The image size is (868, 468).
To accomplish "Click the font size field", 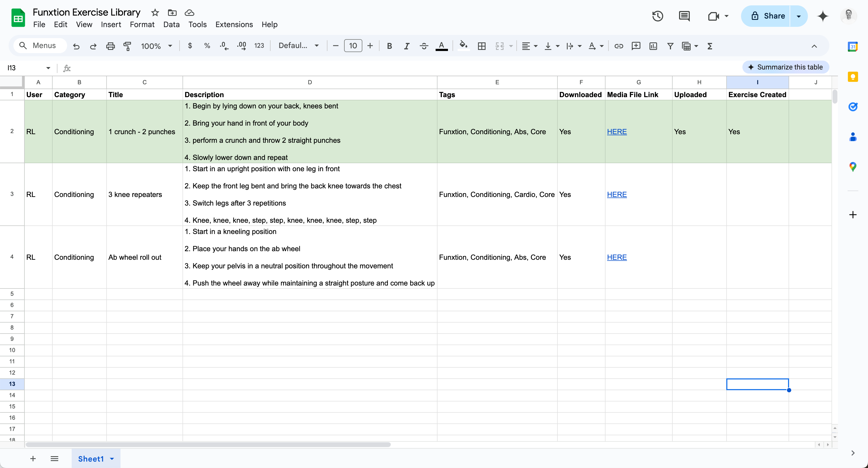I will 353,46.
